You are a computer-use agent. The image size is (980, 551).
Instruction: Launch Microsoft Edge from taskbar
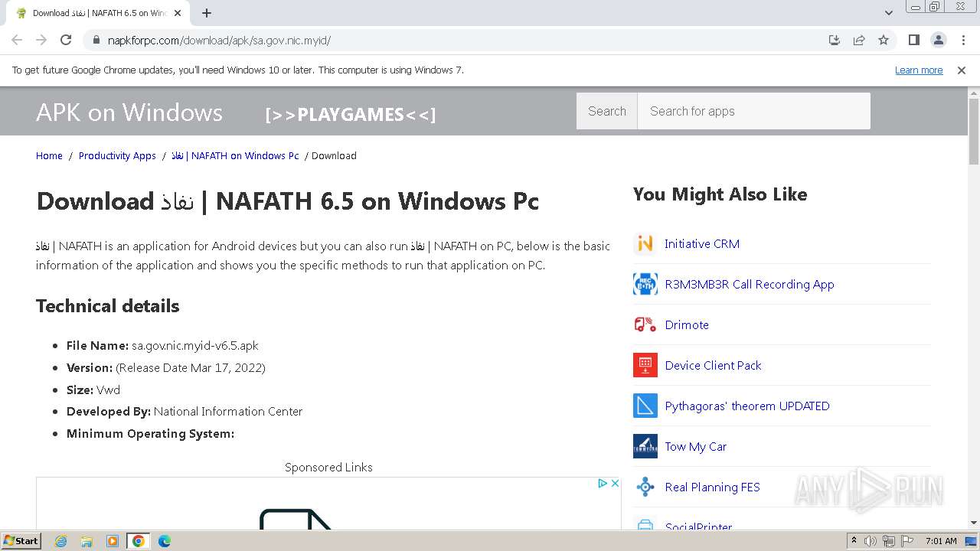(165, 541)
